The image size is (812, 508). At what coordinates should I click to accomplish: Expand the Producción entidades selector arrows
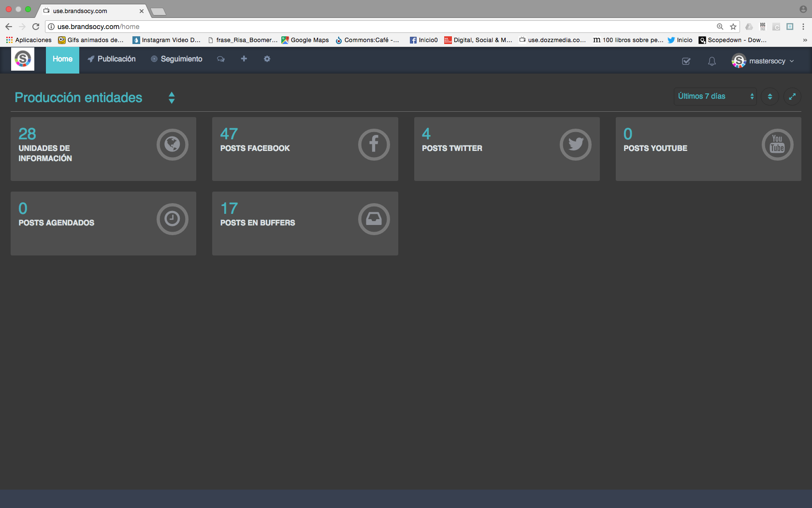coord(172,98)
